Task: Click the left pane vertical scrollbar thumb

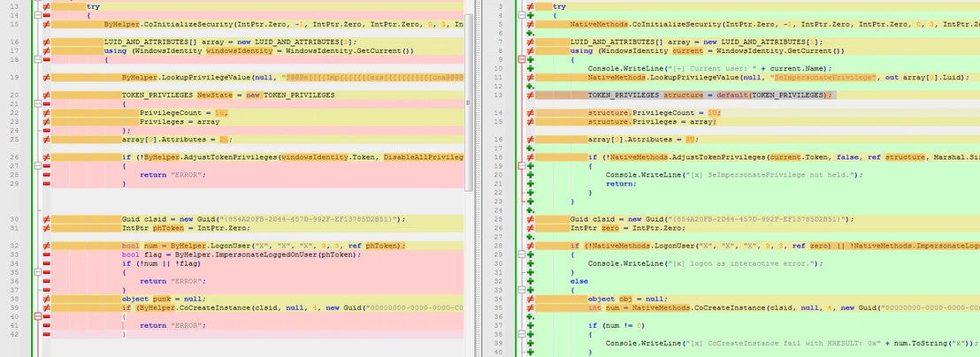Action: pyautogui.click(x=469, y=103)
